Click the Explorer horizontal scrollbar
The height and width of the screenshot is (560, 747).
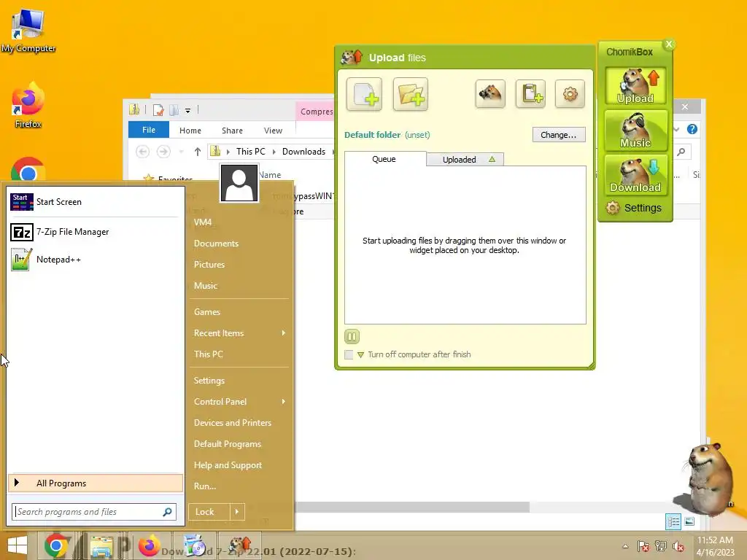tap(412, 507)
